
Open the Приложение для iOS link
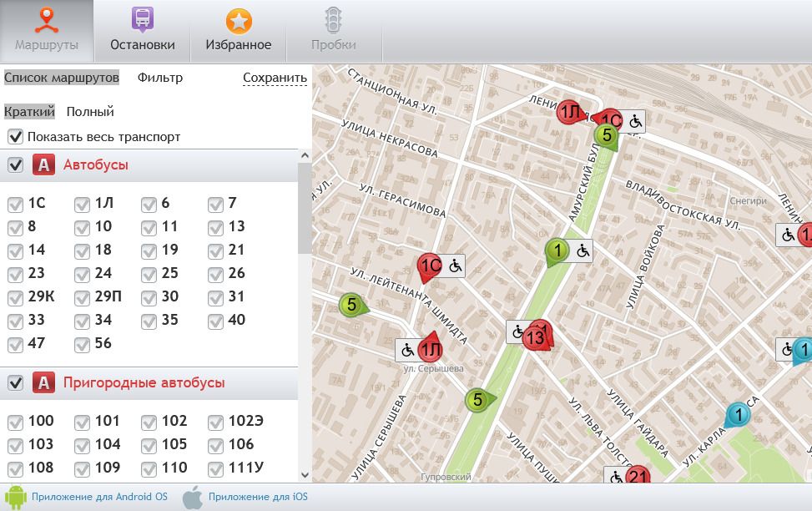pos(258,497)
